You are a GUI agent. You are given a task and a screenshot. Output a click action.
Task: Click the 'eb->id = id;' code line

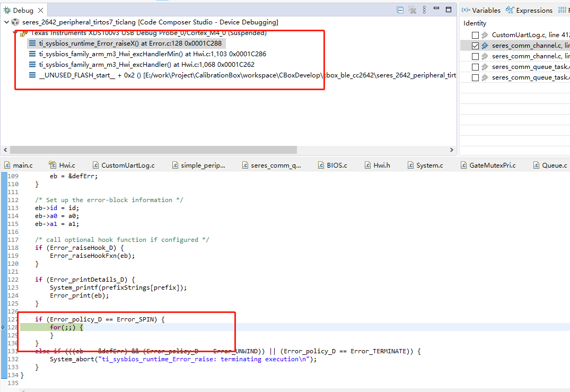coord(57,208)
